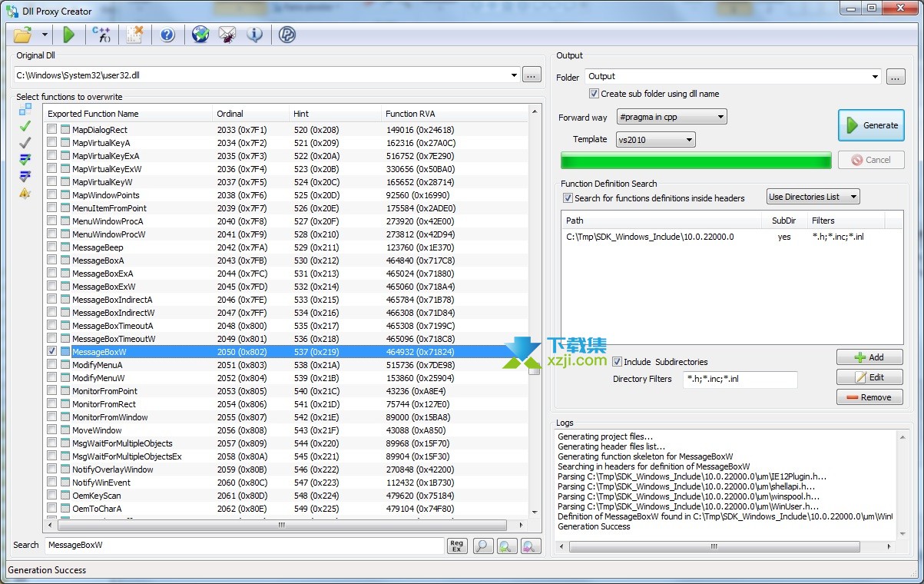Open the Output Folder dropdown

point(875,76)
